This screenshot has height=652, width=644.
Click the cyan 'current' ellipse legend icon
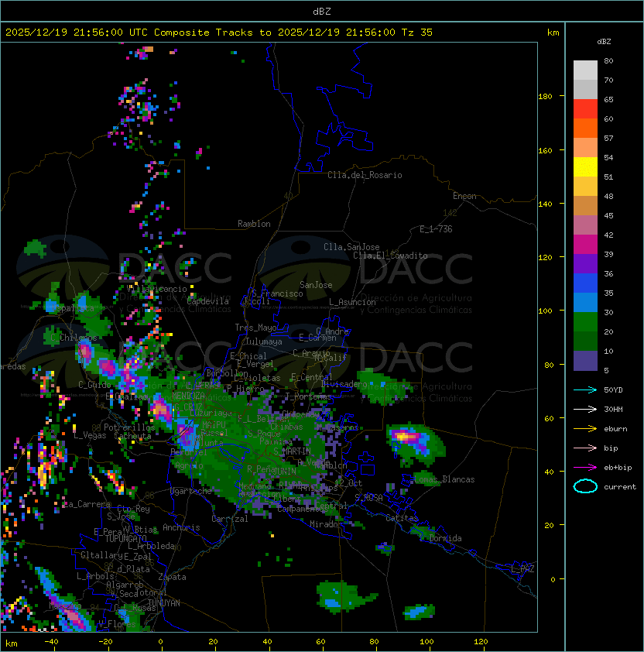[x=585, y=486]
